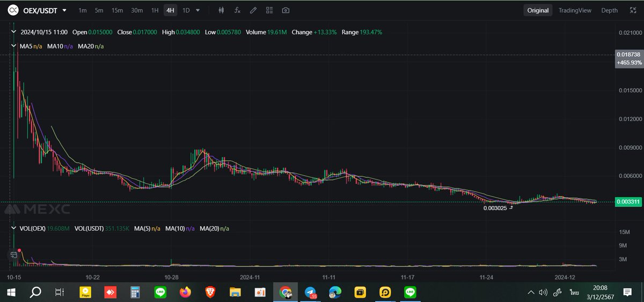Click the Thai input language indicator
This screenshot has height=302, width=644.
574,292
